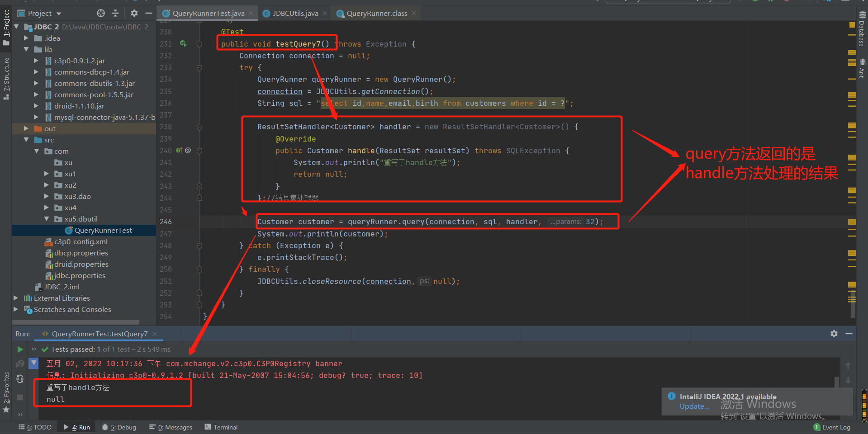Close the QueryRunnerTest.java editor tab
The width and height of the screenshot is (868, 434).
[251, 13]
